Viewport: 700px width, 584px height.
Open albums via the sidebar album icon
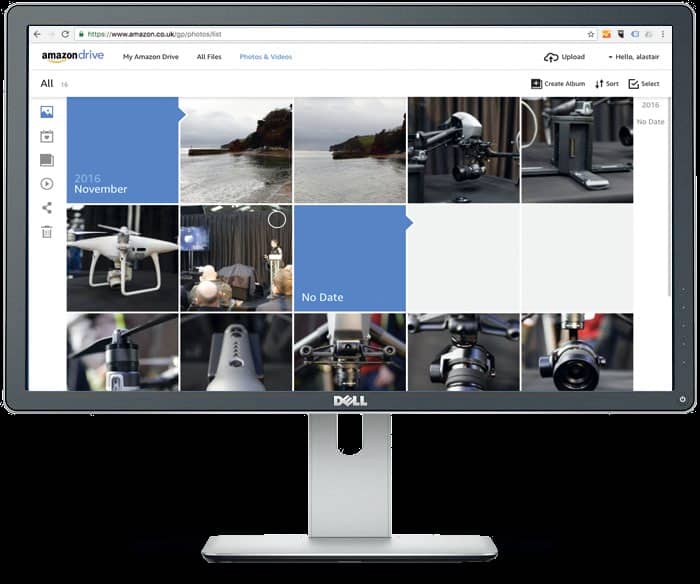(46, 160)
